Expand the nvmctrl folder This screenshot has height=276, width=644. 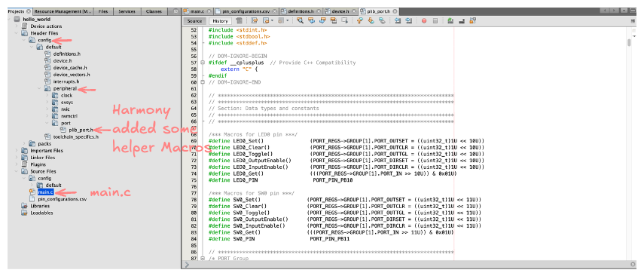click(47, 116)
